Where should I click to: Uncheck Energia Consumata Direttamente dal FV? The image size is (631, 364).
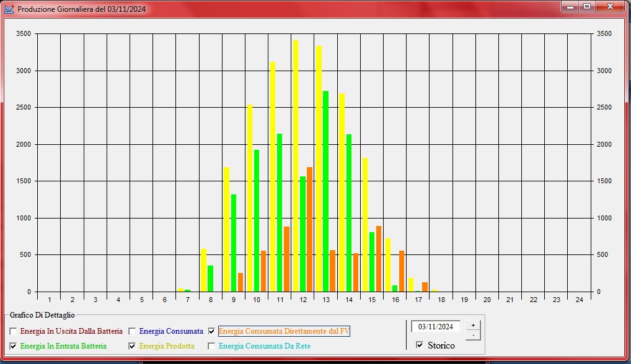coord(211,331)
